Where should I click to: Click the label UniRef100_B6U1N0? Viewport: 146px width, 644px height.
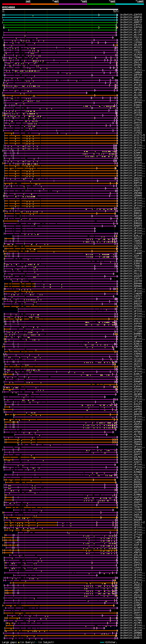[131, 216]
